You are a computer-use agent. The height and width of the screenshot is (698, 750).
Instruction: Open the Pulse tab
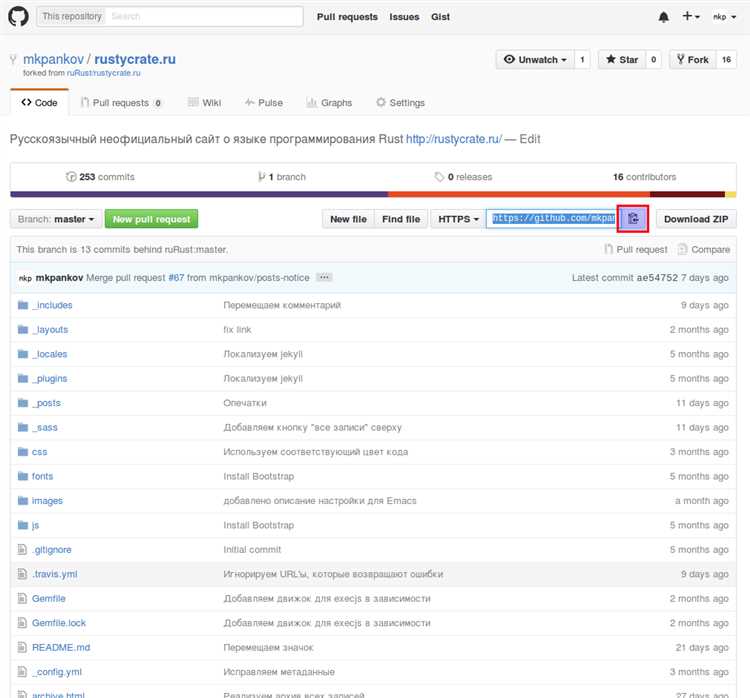click(264, 103)
